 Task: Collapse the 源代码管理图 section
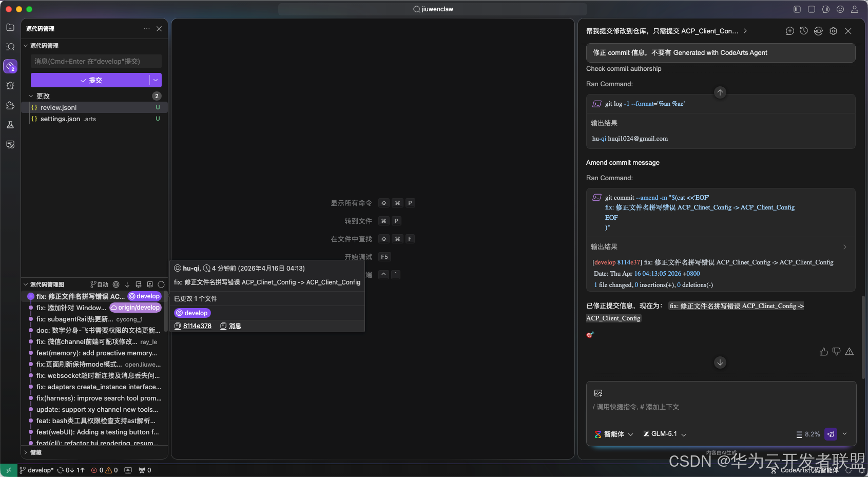click(x=26, y=284)
